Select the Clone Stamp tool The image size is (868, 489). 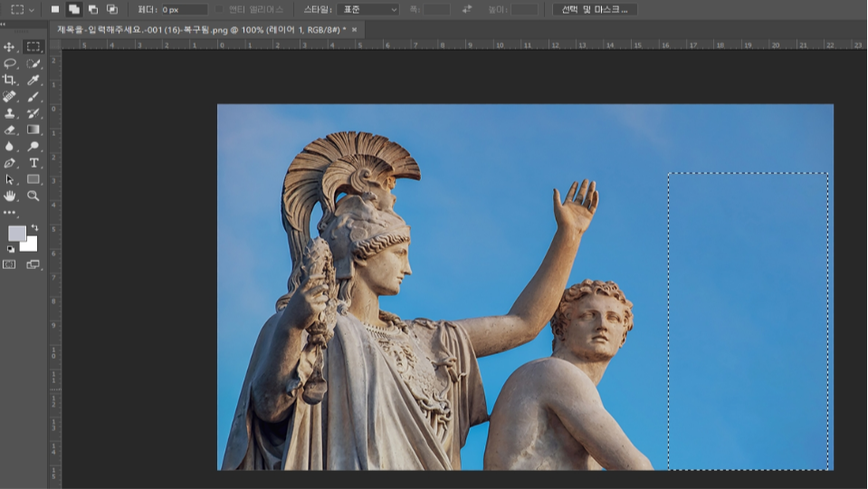tap(9, 113)
